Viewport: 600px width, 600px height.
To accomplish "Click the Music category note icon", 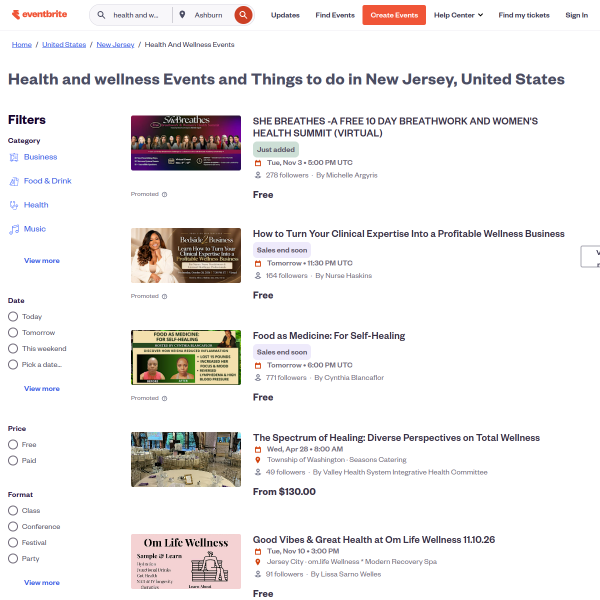I will point(14,229).
